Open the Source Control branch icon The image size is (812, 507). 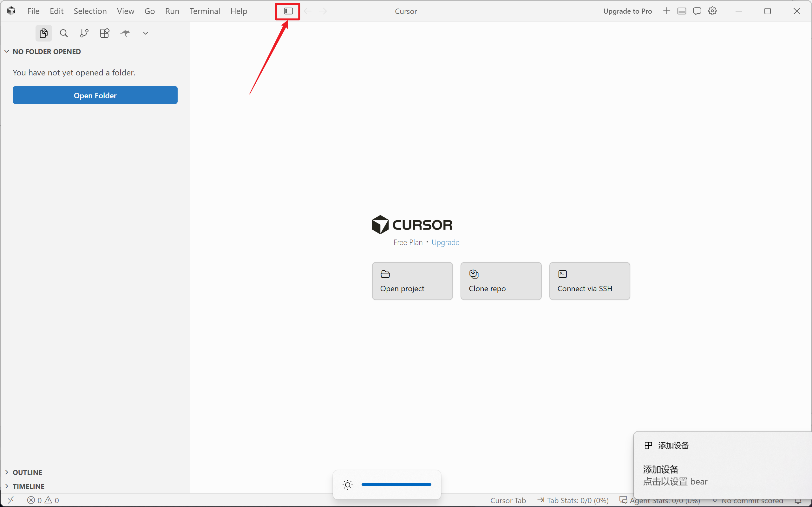click(x=84, y=33)
